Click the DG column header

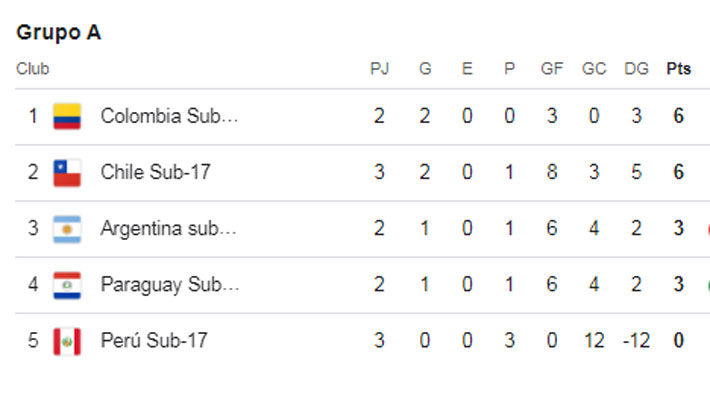click(x=636, y=69)
